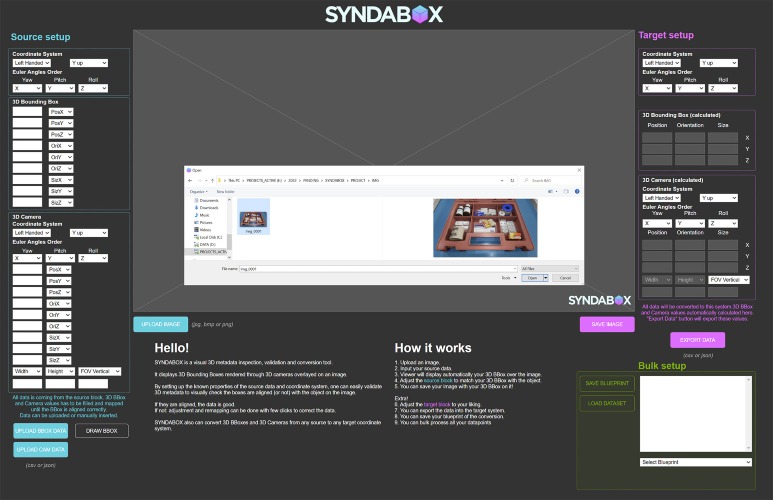The width and height of the screenshot is (773, 500).
Task: Open Documents in the dialog sidebar
Action: pos(207,200)
